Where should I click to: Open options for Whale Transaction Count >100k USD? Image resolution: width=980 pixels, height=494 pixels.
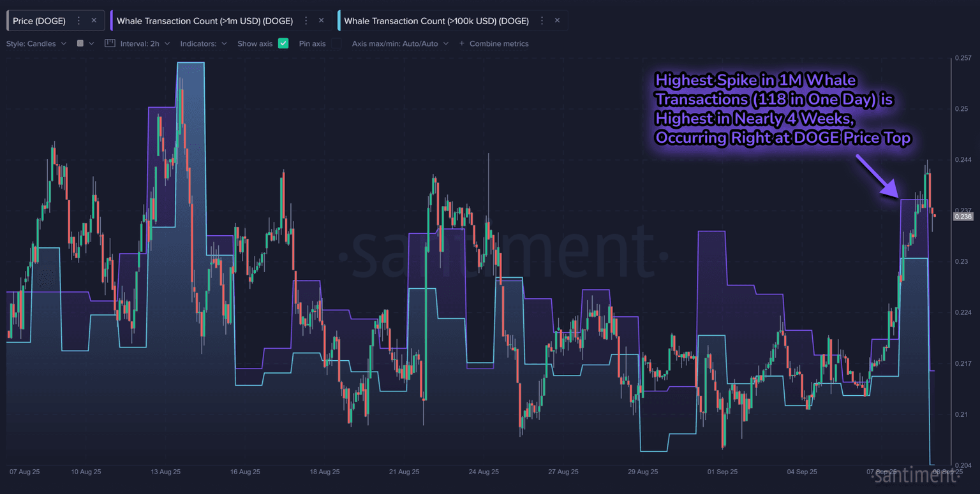point(542,21)
